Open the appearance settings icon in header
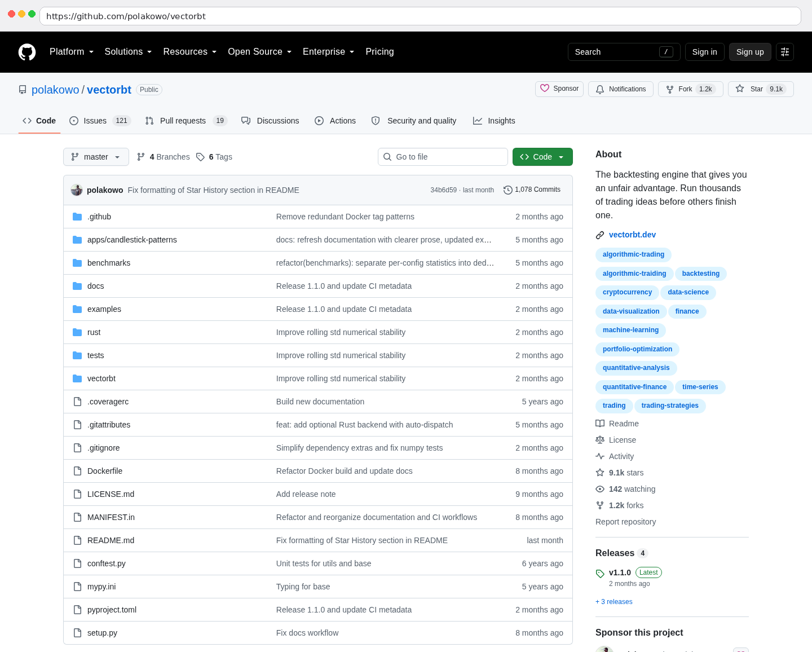Screen dimensions: 812x652 pyautogui.click(x=785, y=52)
